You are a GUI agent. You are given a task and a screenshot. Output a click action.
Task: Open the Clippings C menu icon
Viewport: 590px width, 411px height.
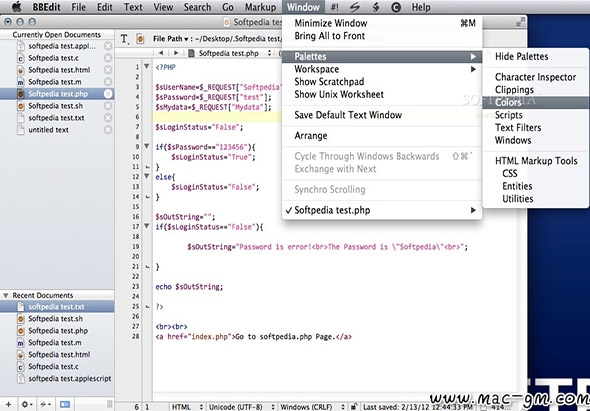pyautogui.click(x=396, y=7)
